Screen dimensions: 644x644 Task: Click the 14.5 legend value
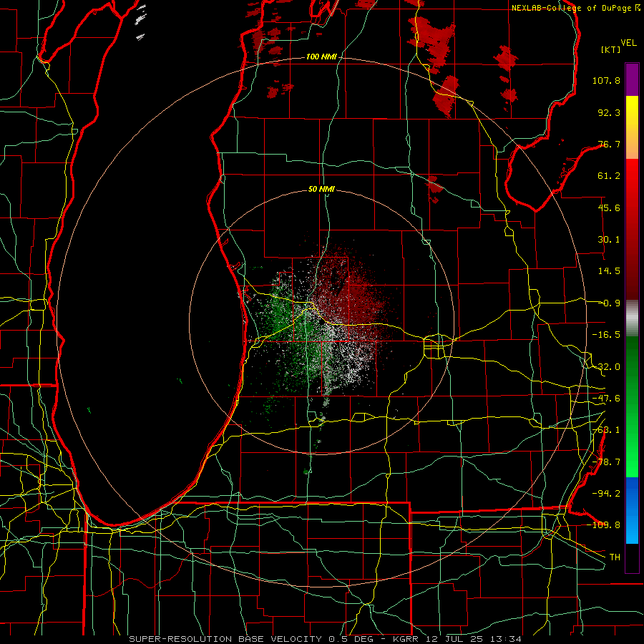coord(609,271)
